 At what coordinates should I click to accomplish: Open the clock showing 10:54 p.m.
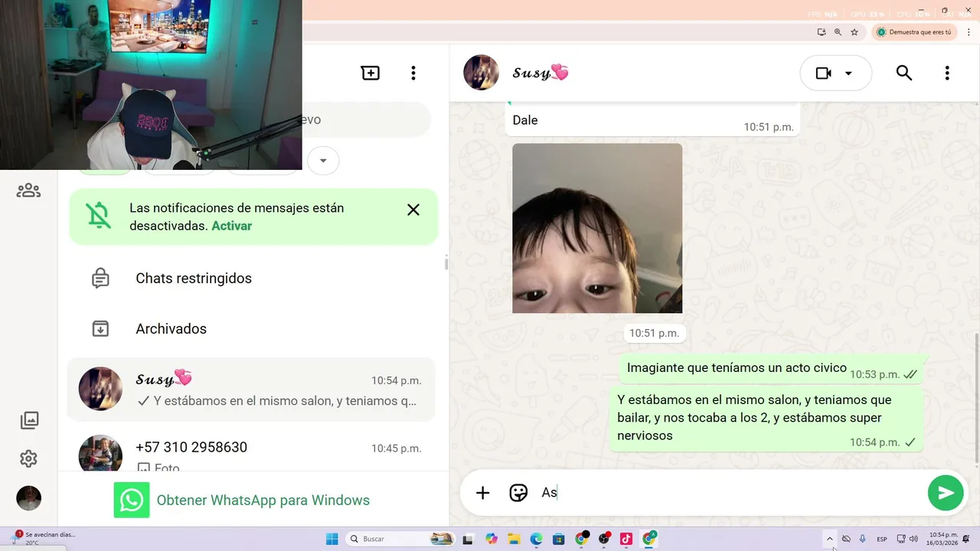[x=943, y=539]
